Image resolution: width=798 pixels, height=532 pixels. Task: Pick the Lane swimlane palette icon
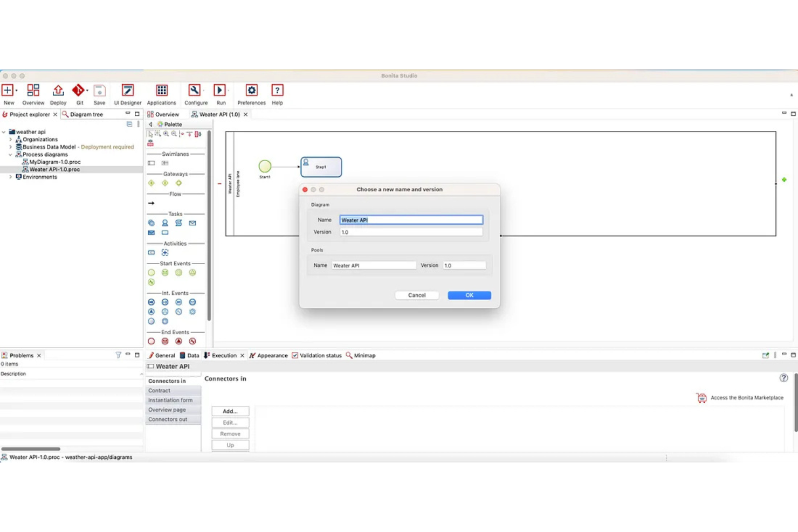tap(165, 163)
